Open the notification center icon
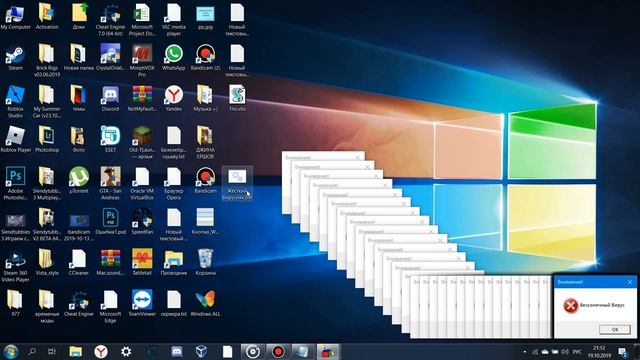This screenshot has width=640, height=360. (x=623, y=352)
